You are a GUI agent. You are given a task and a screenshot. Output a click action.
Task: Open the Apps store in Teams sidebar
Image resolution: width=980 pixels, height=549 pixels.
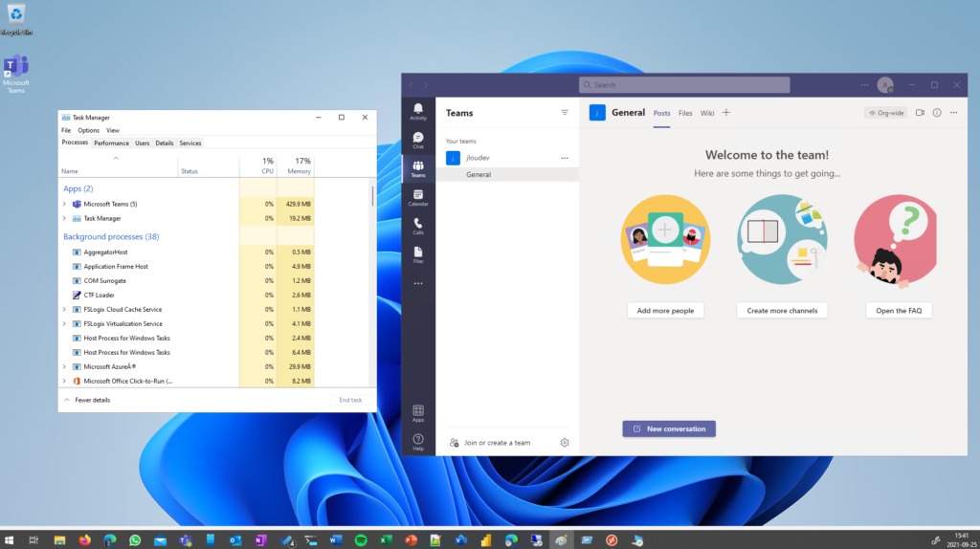418,413
